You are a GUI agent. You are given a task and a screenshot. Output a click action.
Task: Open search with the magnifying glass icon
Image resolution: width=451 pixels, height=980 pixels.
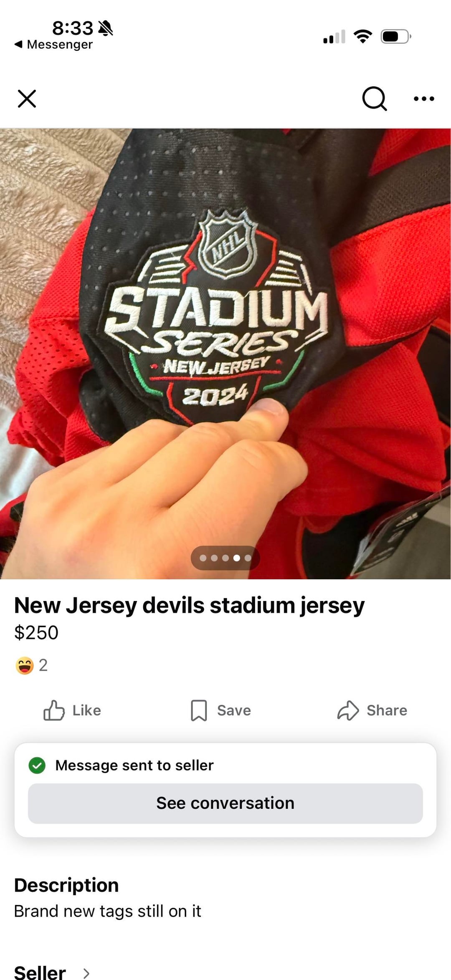(374, 99)
